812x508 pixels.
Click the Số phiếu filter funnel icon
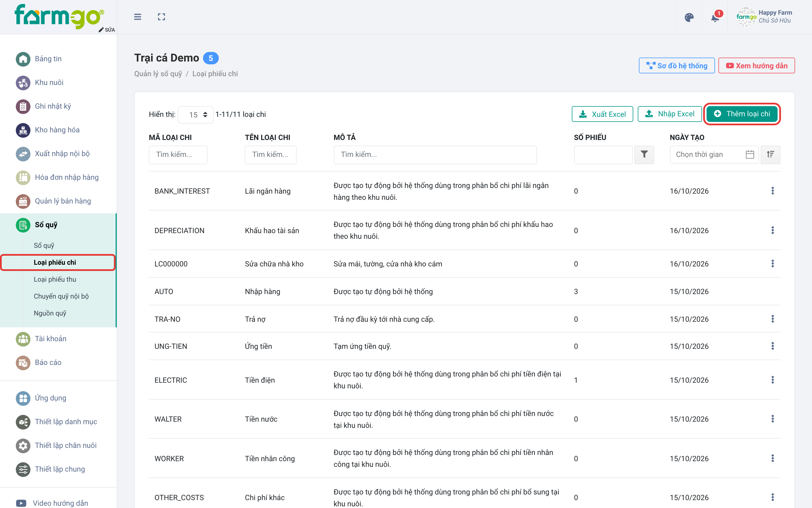point(644,155)
